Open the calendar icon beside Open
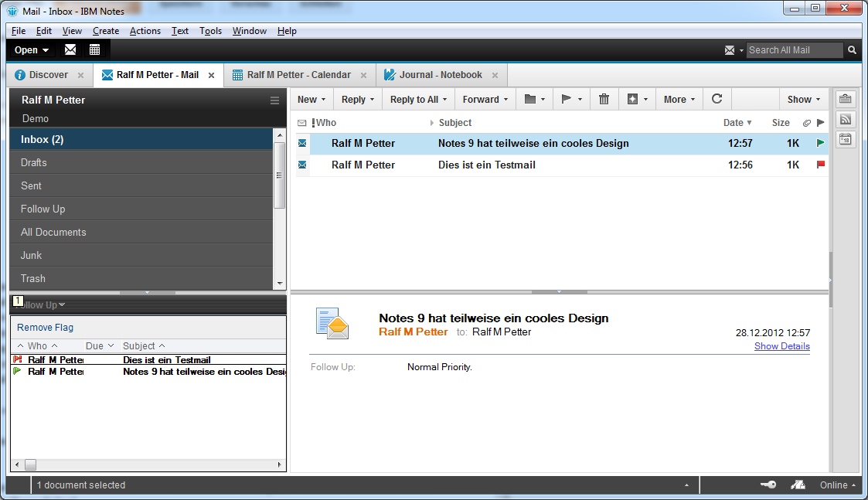868x500 pixels. pos(94,49)
